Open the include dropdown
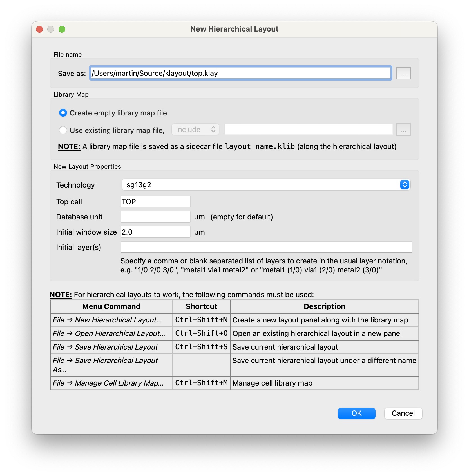Image resolution: width=469 pixels, height=476 pixels. [195, 130]
